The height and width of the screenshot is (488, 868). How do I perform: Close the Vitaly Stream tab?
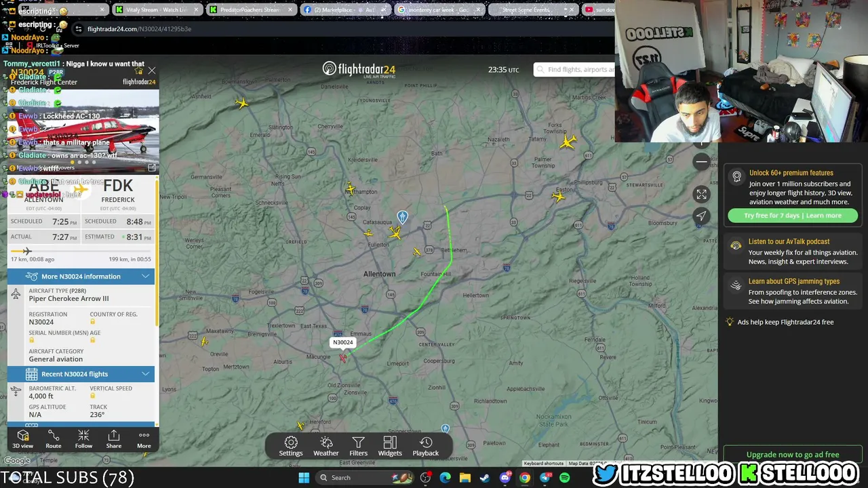tap(196, 10)
